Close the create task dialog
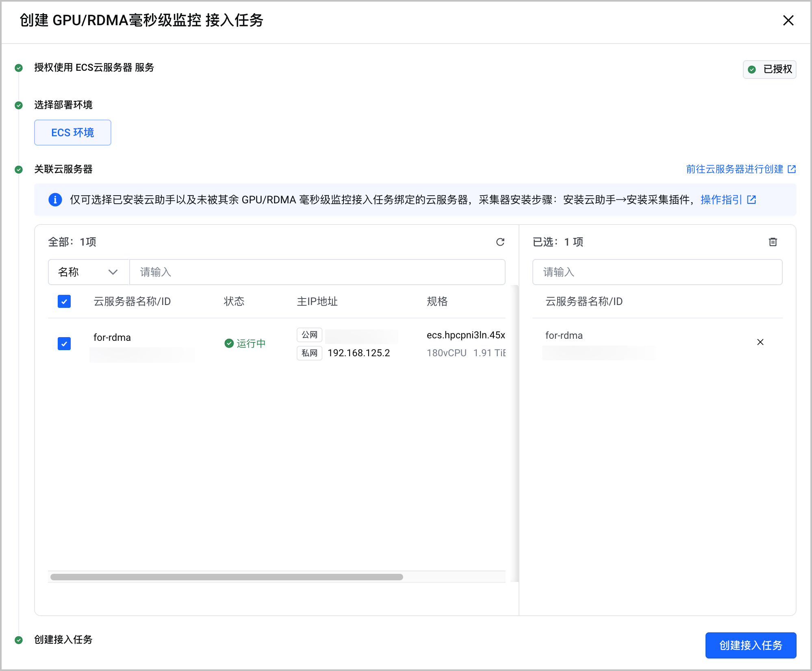 pyautogui.click(x=788, y=20)
